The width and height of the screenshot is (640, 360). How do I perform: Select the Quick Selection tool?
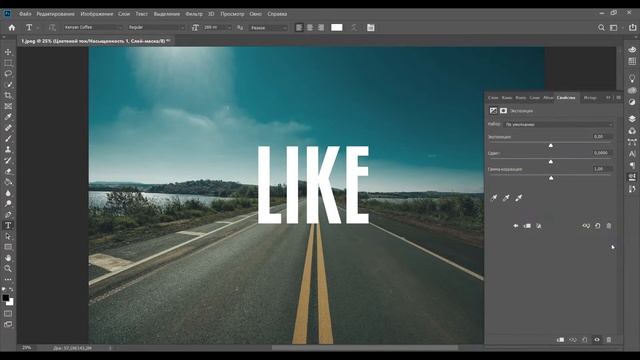pos(8,85)
